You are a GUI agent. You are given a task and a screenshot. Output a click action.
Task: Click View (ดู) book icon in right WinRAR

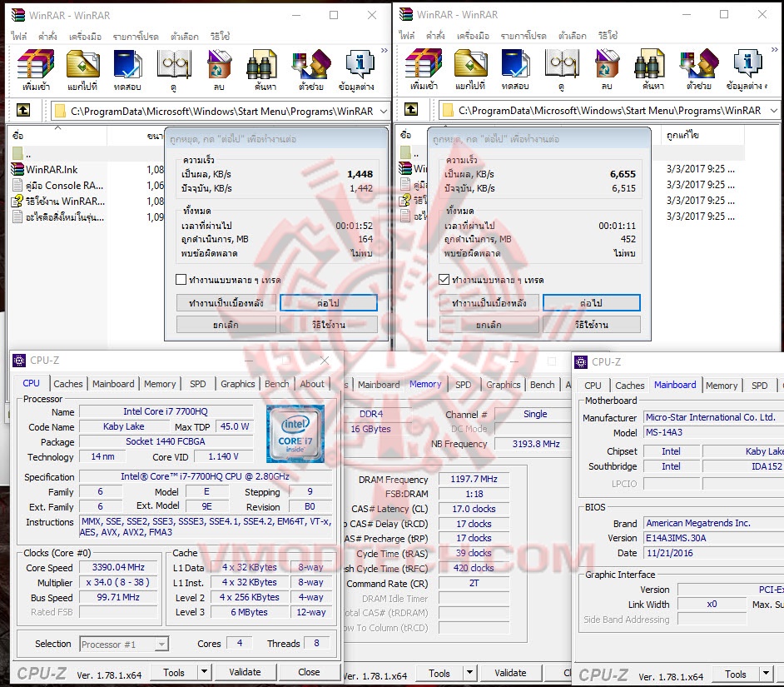[562, 63]
